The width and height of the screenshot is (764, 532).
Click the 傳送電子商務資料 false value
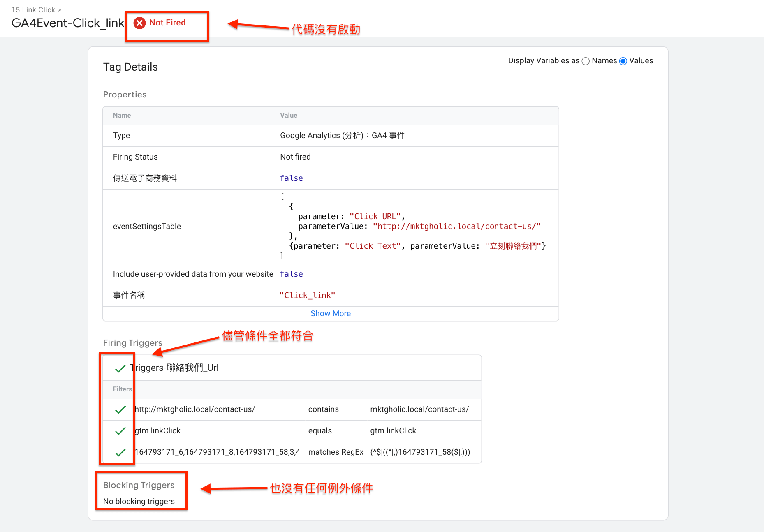[291, 178]
